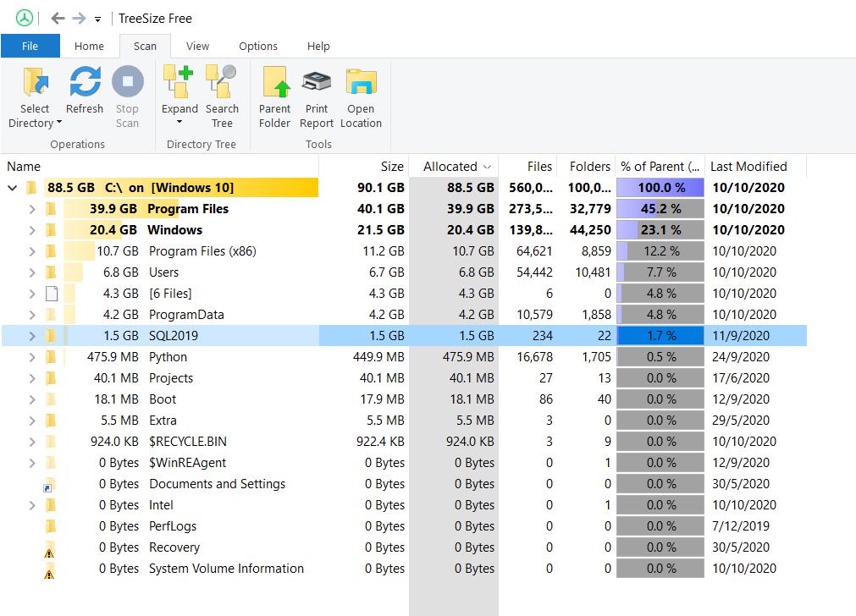Screen dimensions: 856x616
Task: Click the 23.1 % bar for Windows
Action: click(660, 230)
